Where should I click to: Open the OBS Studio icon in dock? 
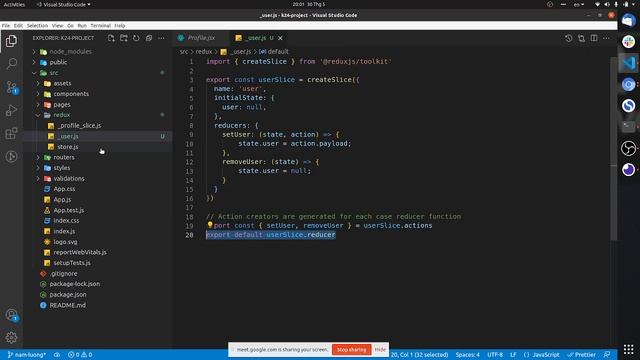click(629, 148)
